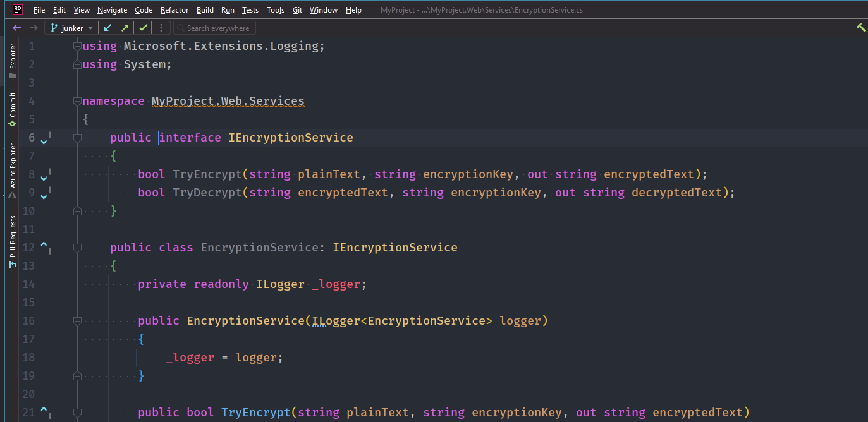Navigate forward with the right arrow

[34, 28]
